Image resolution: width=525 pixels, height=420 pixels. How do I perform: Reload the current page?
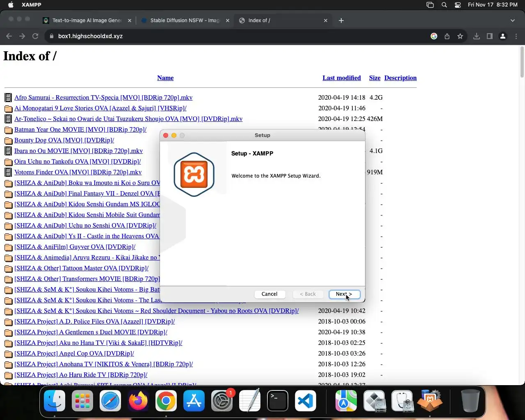[35, 36]
